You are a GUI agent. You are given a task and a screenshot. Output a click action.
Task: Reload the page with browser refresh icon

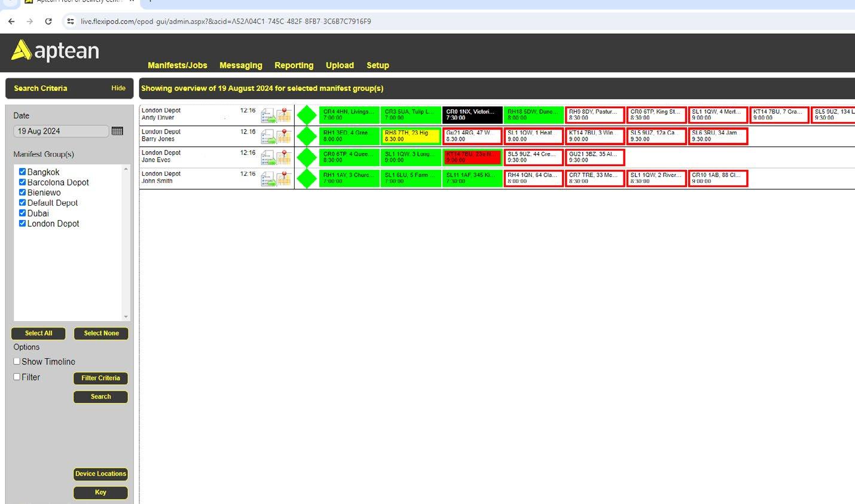tap(48, 21)
